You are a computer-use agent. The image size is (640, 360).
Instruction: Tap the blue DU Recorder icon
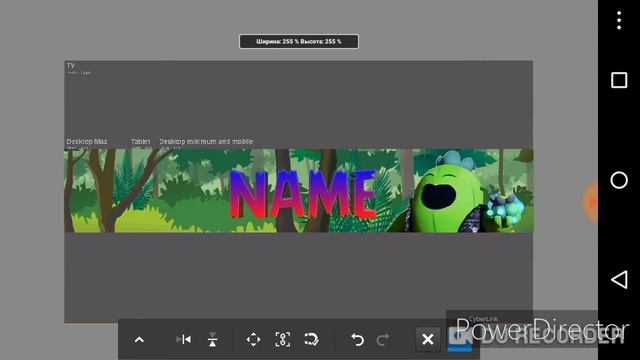460,338
